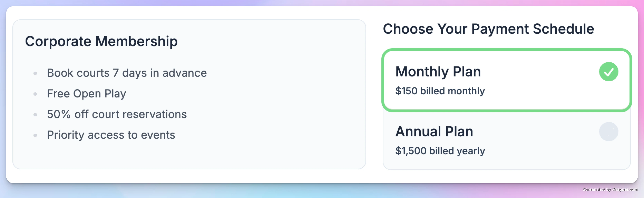The image size is (644, 198).
Task: Click the Annual Plan title
Action: coord(434,131)
